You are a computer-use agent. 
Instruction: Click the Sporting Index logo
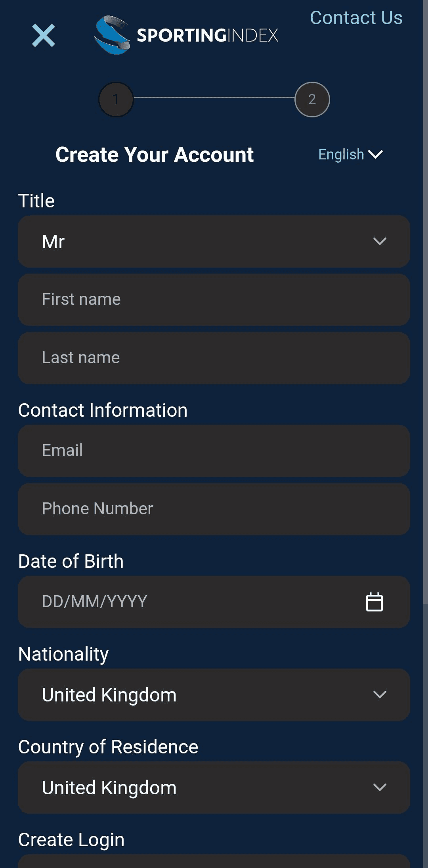186,35
